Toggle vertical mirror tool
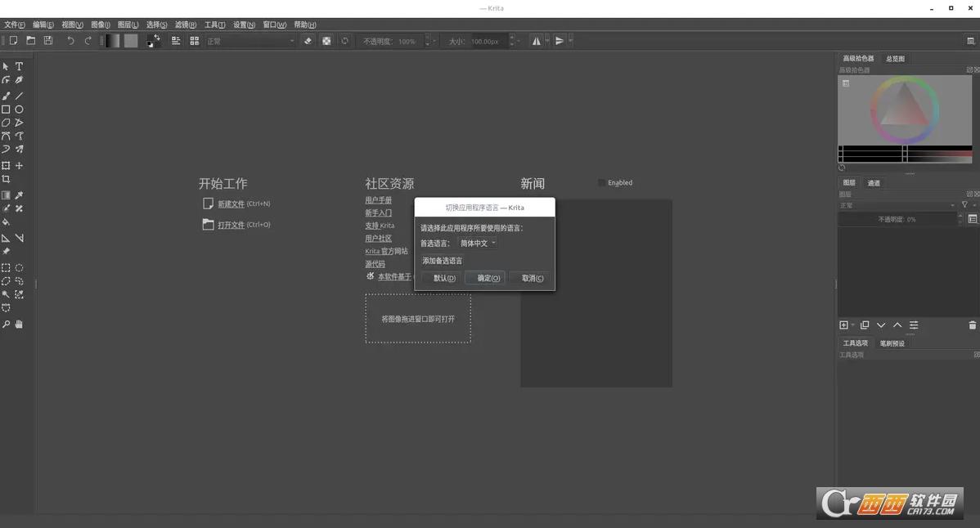 click(560, 41)
